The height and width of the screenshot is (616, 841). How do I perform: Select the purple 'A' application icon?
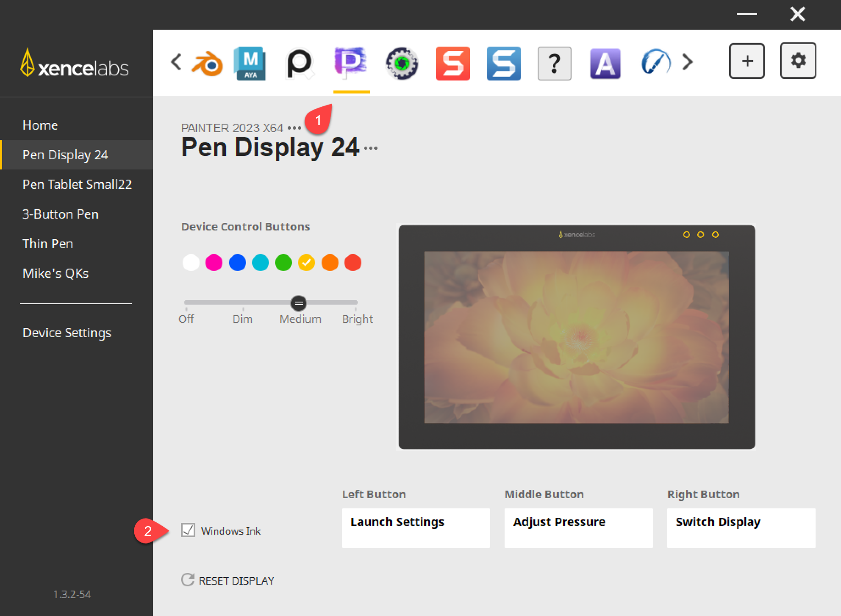(x=605, y=64)
